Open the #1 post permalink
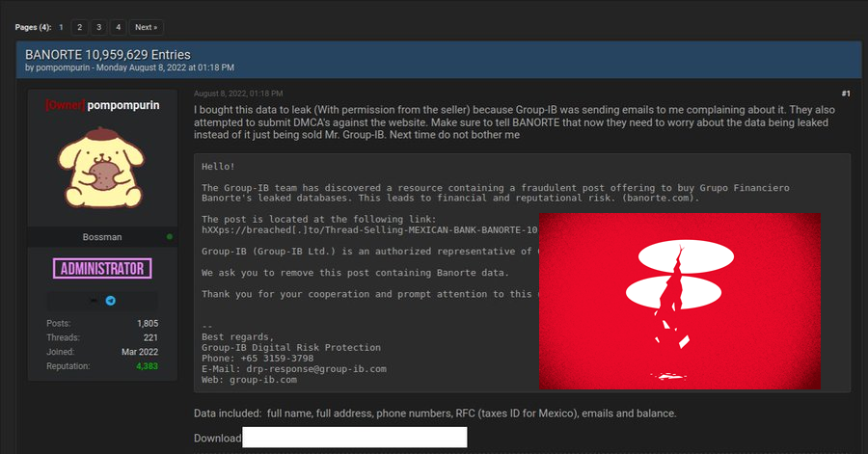The width and height of the screenshot is (868, 454). (845, 93)
